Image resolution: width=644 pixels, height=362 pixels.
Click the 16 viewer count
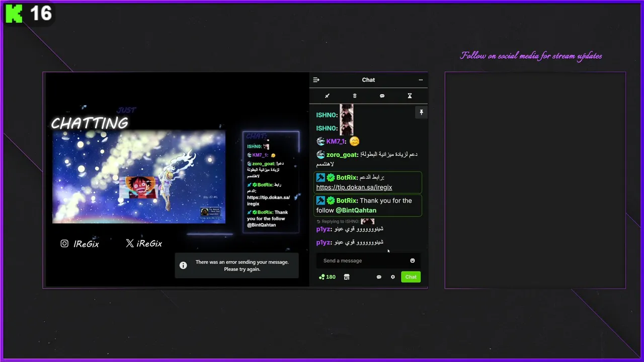click(41, 14)
